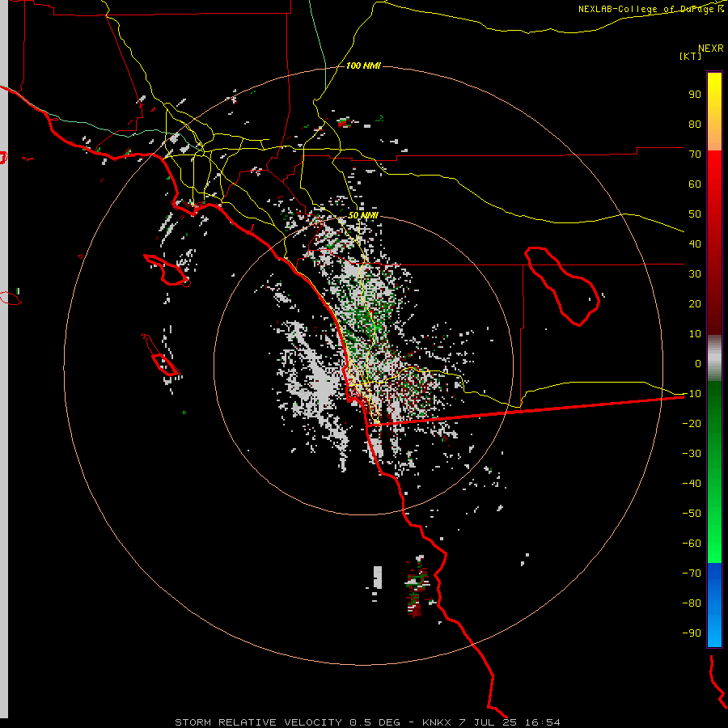The width and height of the screenshot is (728, 728).
Task: Click the -50 value on the velocity scale
Action: pyautogui.click(x=692, y=514)
